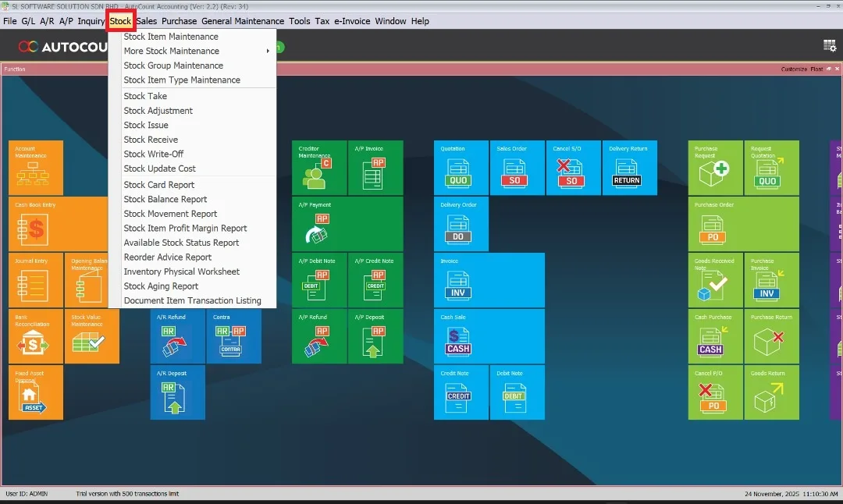Open the General Maintenance menu
The image size is (843, 504).
pos(243,21)
